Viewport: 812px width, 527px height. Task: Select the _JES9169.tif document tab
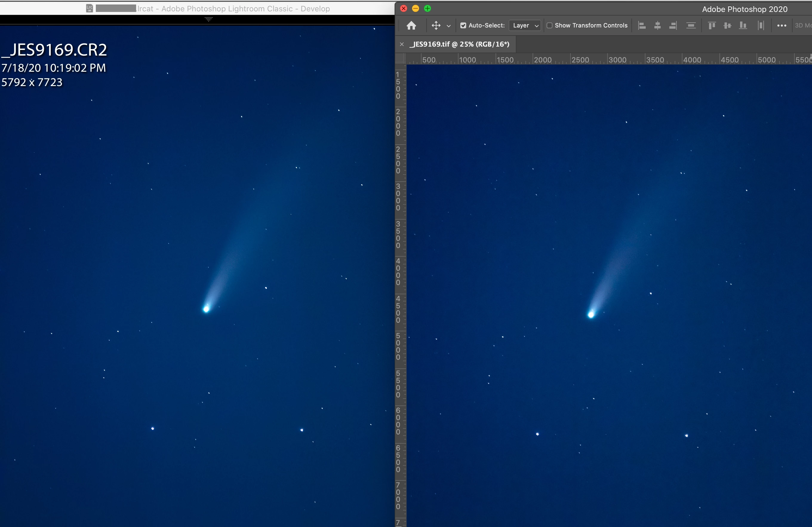pos(459,44)
